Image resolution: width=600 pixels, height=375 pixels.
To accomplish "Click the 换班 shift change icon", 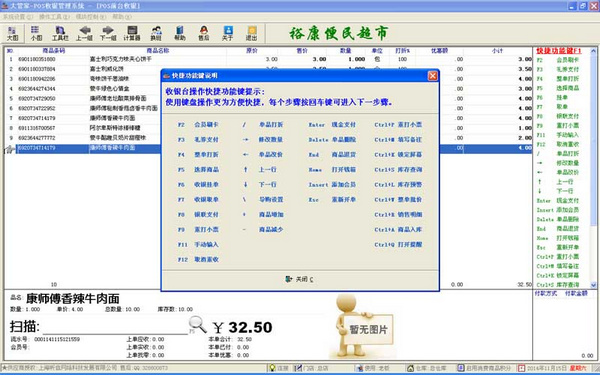I will [x=156, y=33].
